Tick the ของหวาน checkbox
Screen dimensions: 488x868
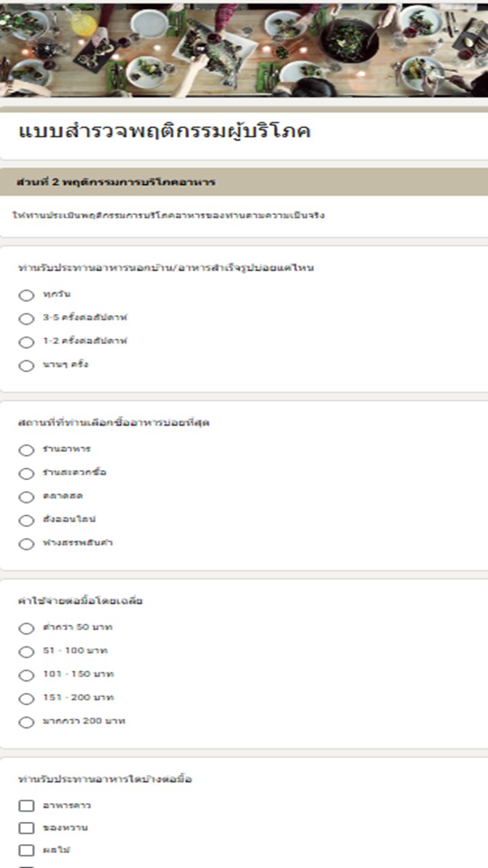click(26, 828)
